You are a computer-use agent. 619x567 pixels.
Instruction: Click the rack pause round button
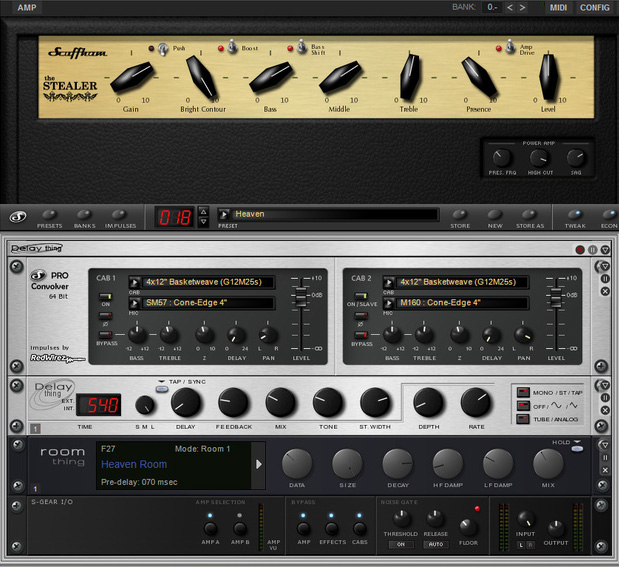593,250
